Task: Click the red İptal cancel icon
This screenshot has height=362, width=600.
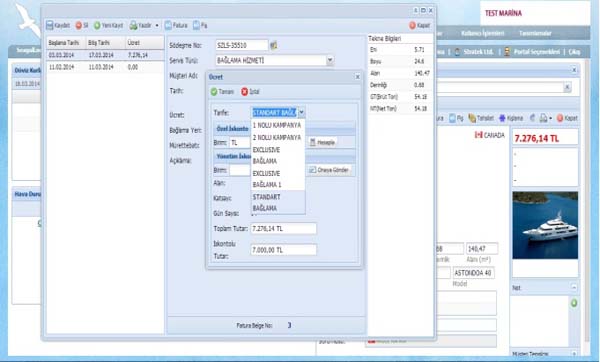Action: (245, 92)
